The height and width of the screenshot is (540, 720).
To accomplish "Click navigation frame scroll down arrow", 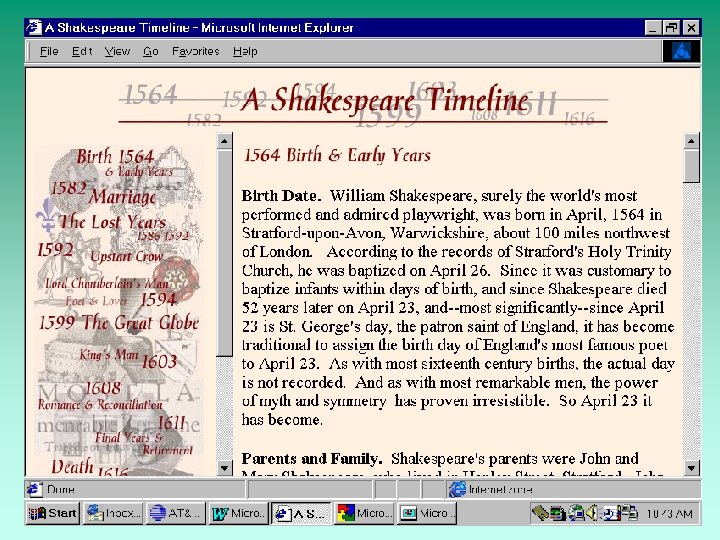I will [x=224, y=468].
